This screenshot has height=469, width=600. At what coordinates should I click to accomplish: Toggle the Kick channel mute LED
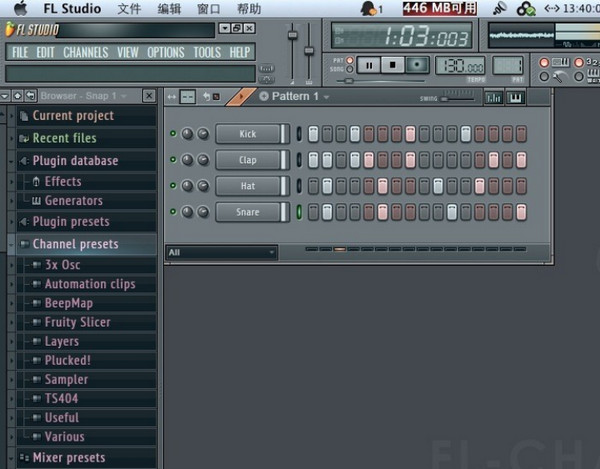(x=172, y=134)
